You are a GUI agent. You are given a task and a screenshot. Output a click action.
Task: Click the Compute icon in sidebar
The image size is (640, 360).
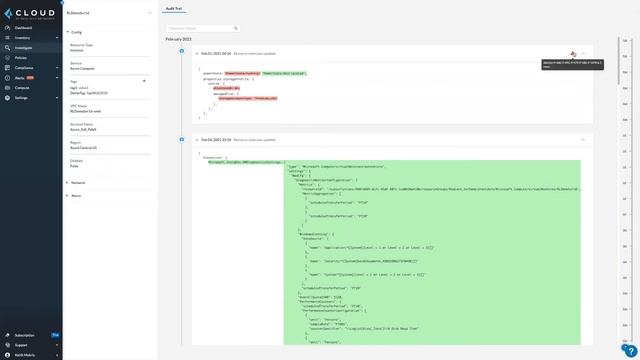[x=7, y=88]
